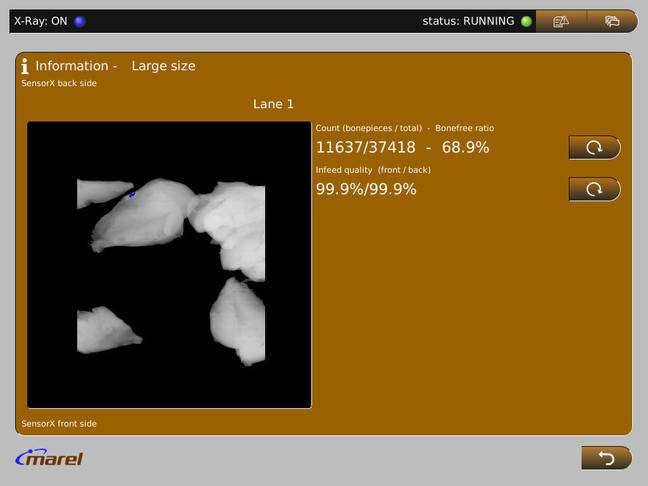Click the Marel logo
Screen dimensions: 648x486
[49, 457]
